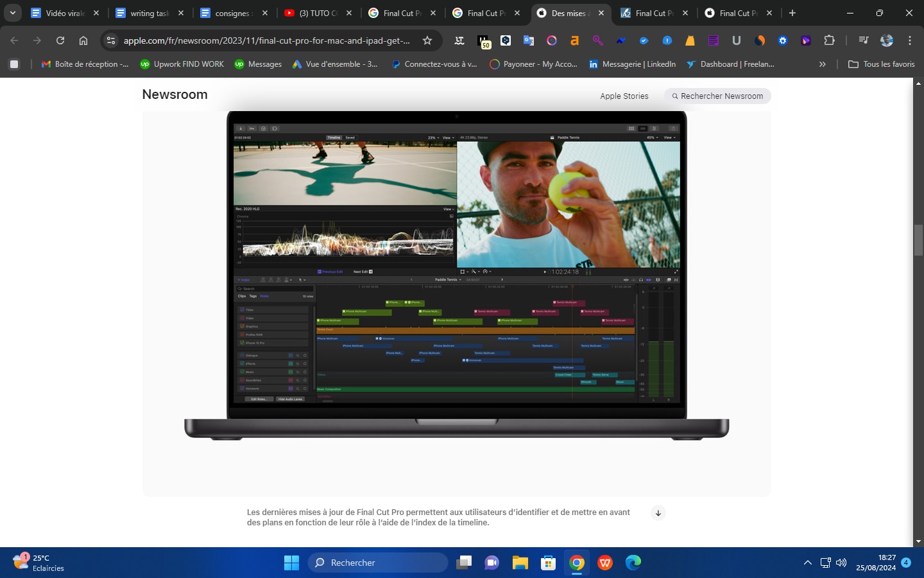Show hidden bookmarks with double chevron
924x578 pixels.
(822, 64)
